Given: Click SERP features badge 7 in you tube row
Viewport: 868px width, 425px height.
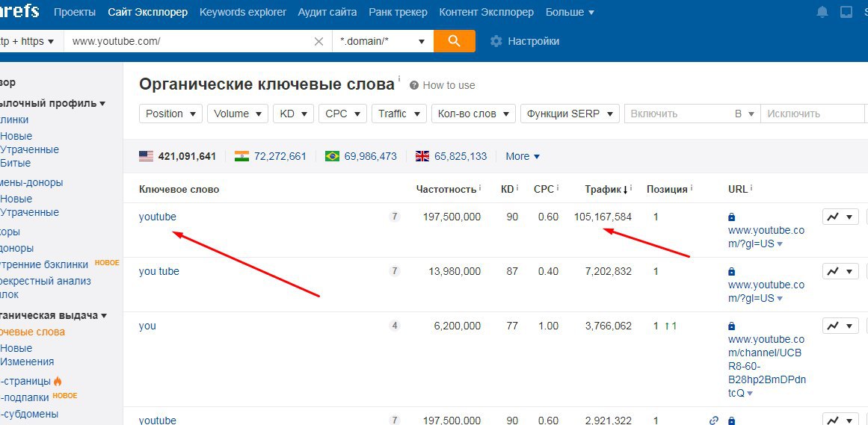Looking at the screenshot, I should [x=395, y=271].
